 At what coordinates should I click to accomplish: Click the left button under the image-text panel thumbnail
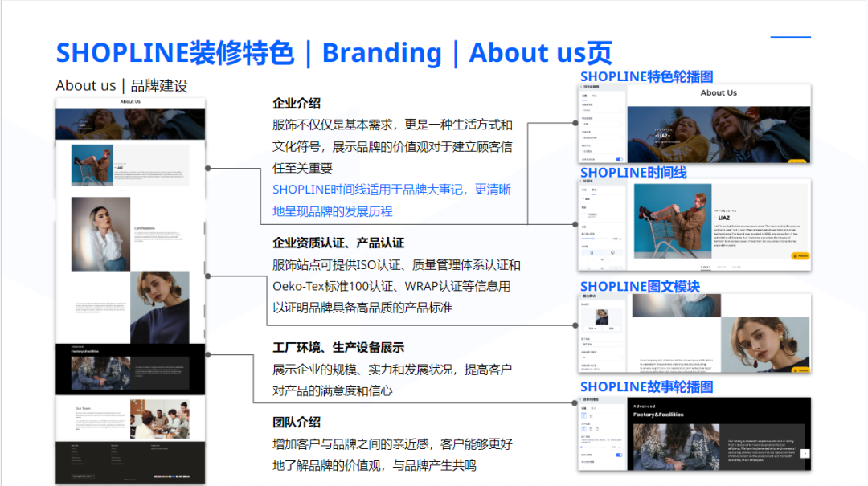tap(592, 329)
